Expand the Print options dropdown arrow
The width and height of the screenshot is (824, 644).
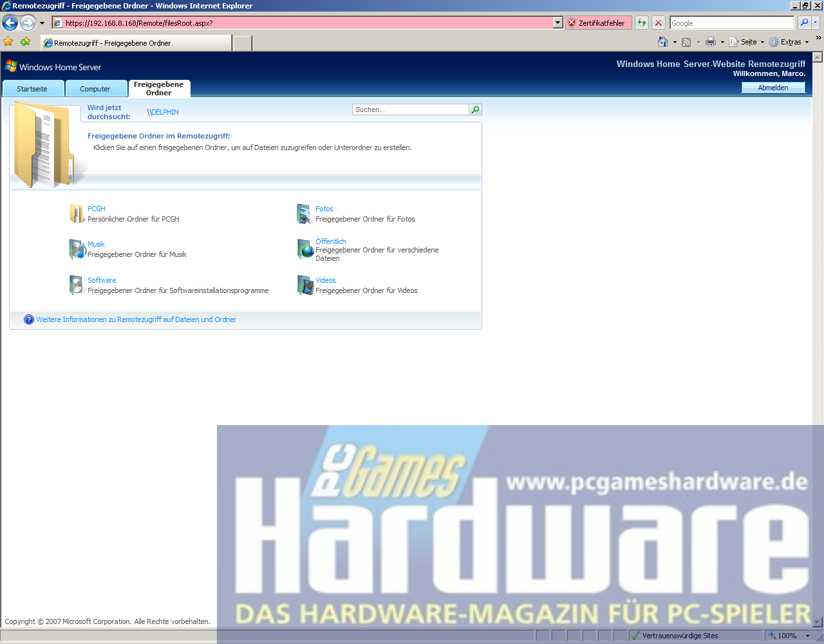(722, 43)
